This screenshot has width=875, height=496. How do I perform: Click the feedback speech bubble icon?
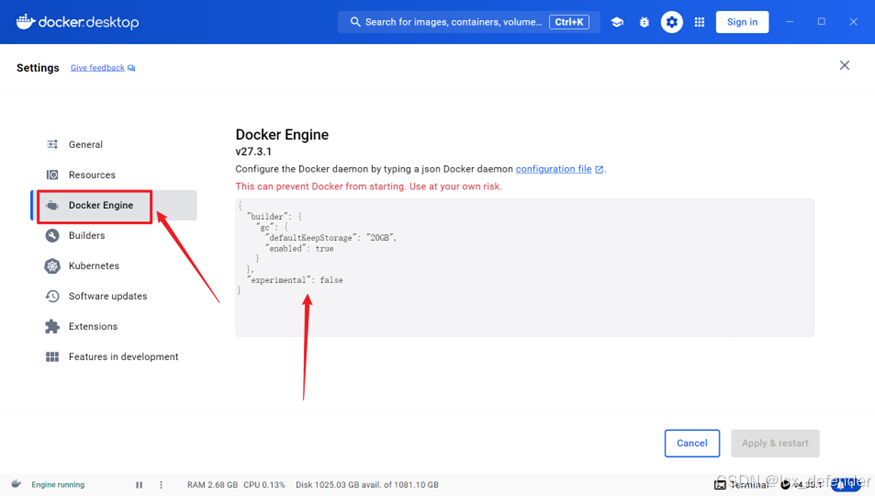(x=131, y=68)
